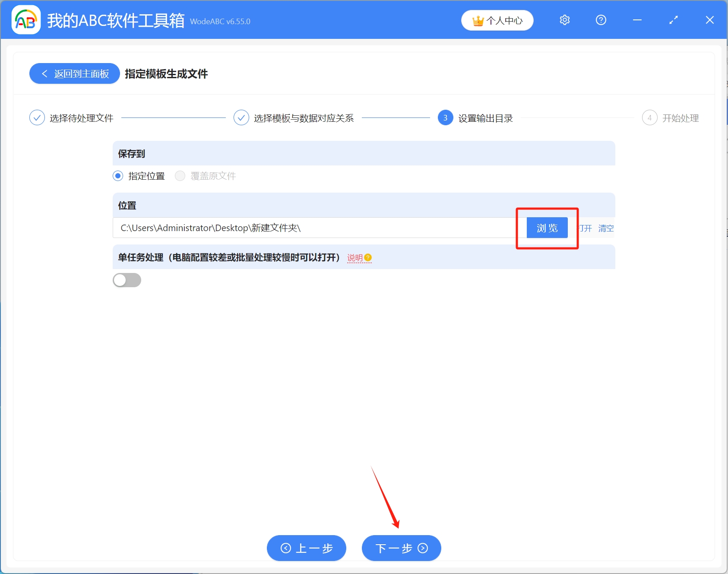728x574 pixels.
Task: Click the 打开 open link
Action: click(585, 228)
